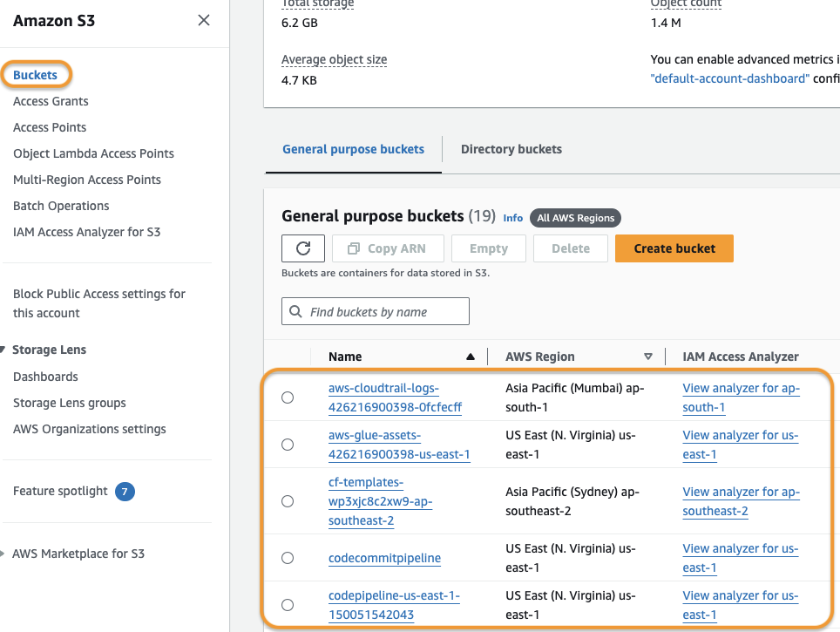Open Batch Operations in sidebar
This screenshot has height=632, width=840.
pyautogui.click(x=61, y=206)
